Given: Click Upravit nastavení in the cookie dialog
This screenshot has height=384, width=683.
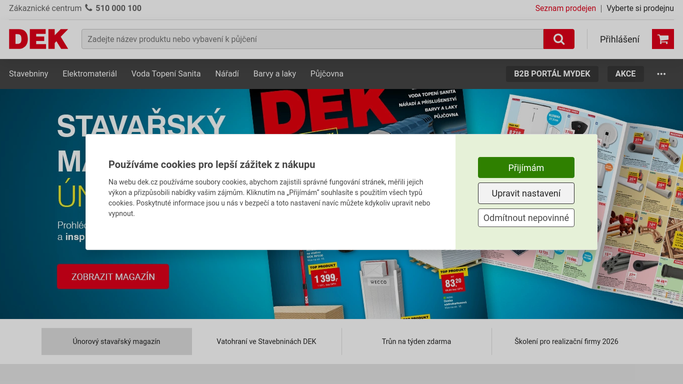Looking at the screenshot, I should click(526, 193).
